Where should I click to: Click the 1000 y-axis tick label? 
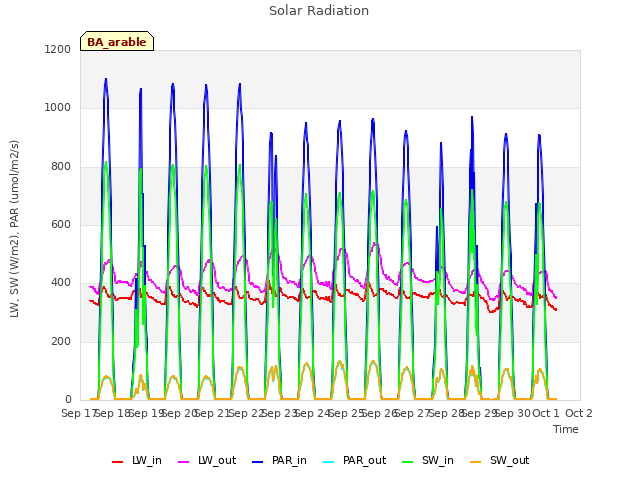58,108
